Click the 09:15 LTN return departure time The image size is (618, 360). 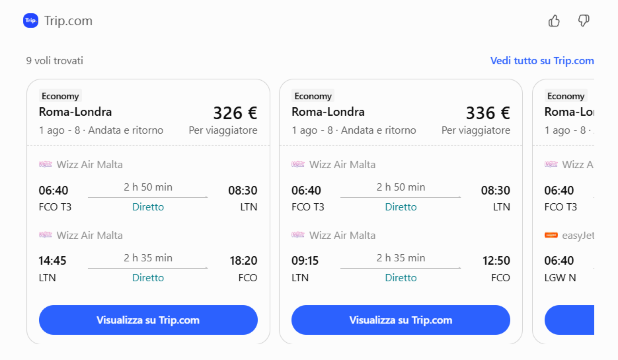(305, 261)
